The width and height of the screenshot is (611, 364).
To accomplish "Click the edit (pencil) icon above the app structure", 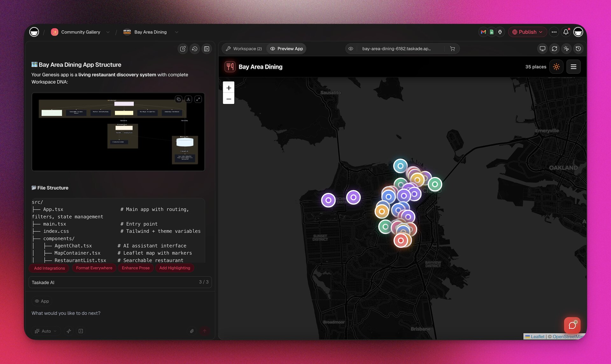I will [183, 49].
